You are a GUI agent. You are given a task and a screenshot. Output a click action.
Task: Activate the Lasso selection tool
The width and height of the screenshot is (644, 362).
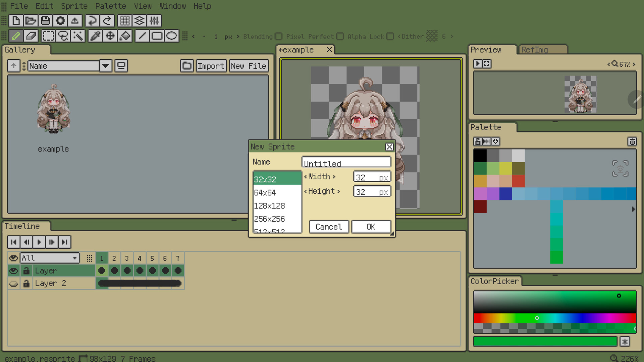point(63,36)
